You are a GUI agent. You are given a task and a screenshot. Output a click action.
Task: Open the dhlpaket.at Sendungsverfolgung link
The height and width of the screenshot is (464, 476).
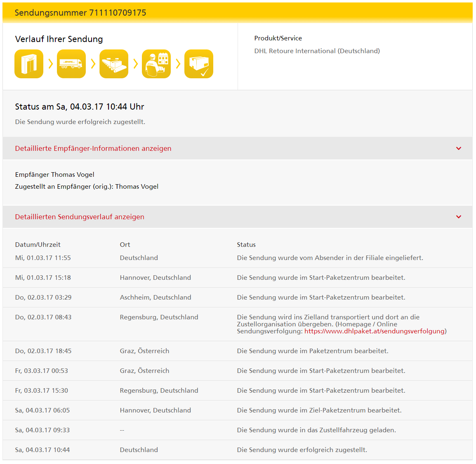point(374,331)
